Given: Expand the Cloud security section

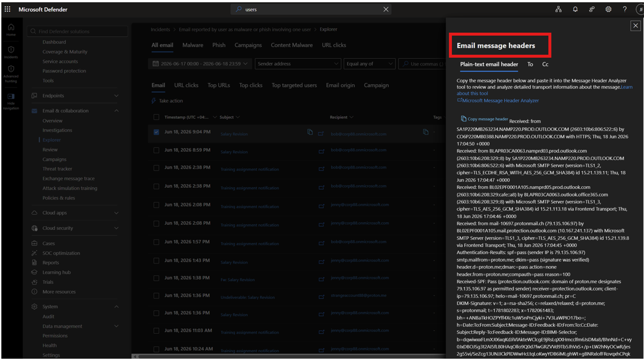Looking at the screenshot, I should point(116,228).
